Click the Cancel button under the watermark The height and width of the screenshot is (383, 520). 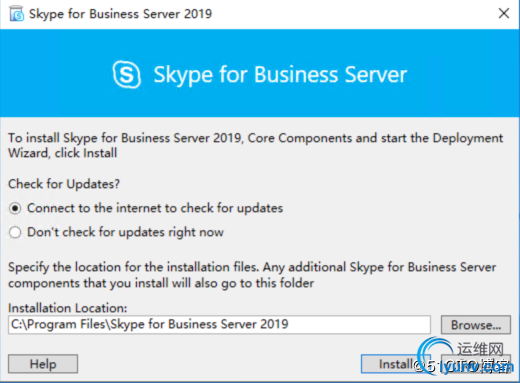click(x=476, y=364)
